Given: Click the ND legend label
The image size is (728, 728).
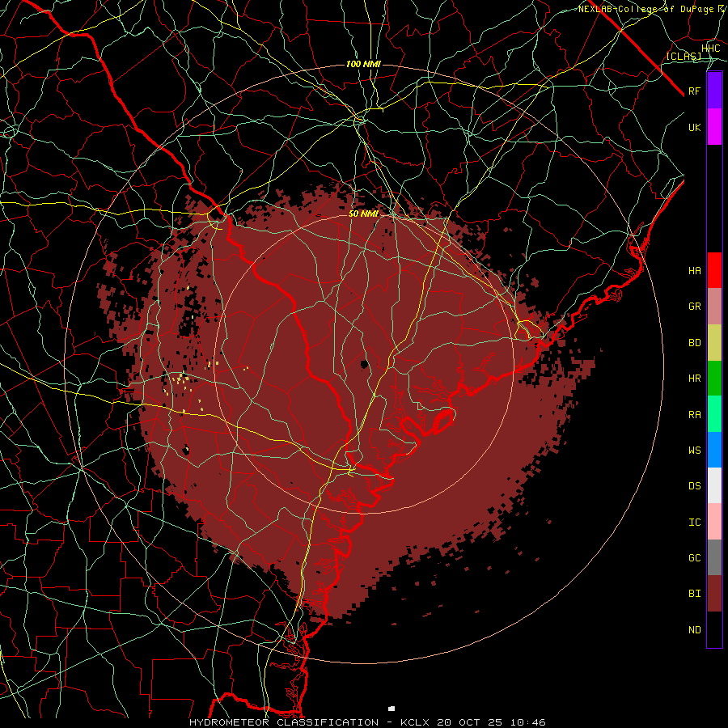Looking at the screenshot, I should pos(695,630).
